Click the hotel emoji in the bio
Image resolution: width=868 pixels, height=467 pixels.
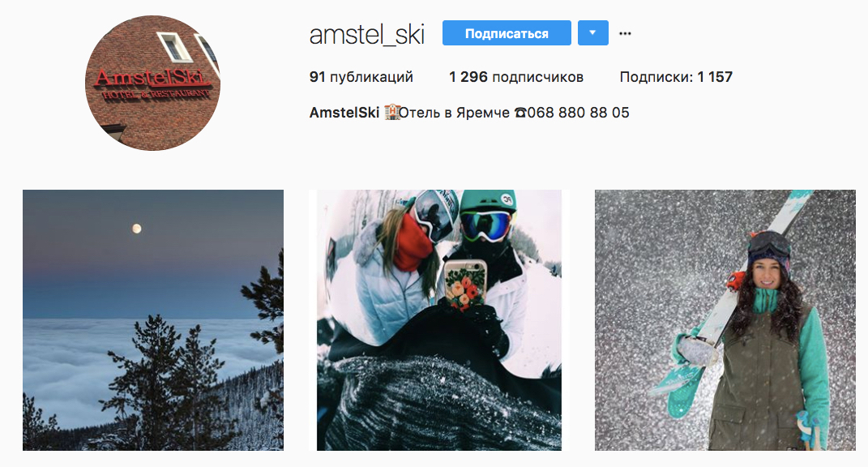pyautogui.click(x=392, y=113)
